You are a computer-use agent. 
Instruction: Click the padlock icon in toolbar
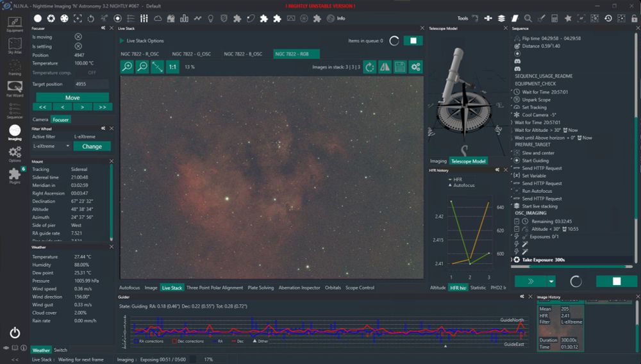point(634,19)
